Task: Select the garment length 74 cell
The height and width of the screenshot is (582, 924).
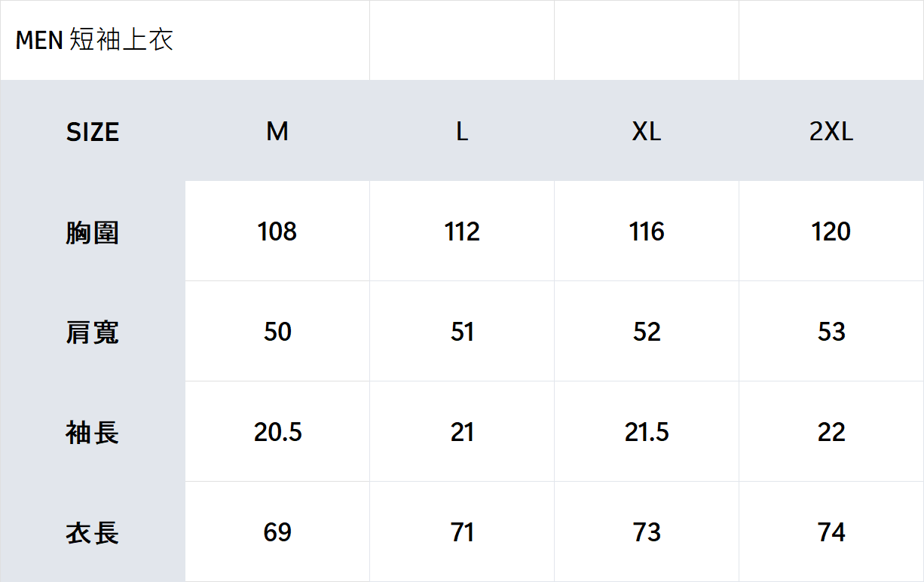Action: (831, 532)
